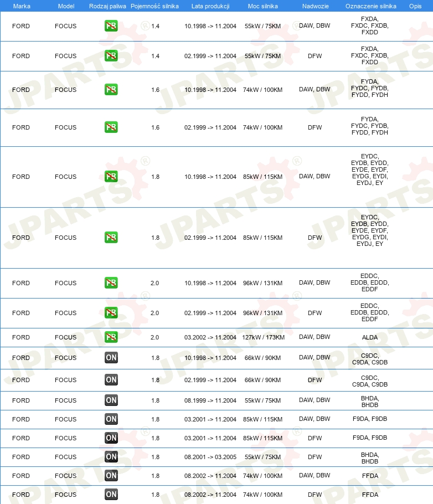Select the ALDA engine code cell
Image resolution: width=433 pixels, height=504 pixels.
(x=370, y=337)
